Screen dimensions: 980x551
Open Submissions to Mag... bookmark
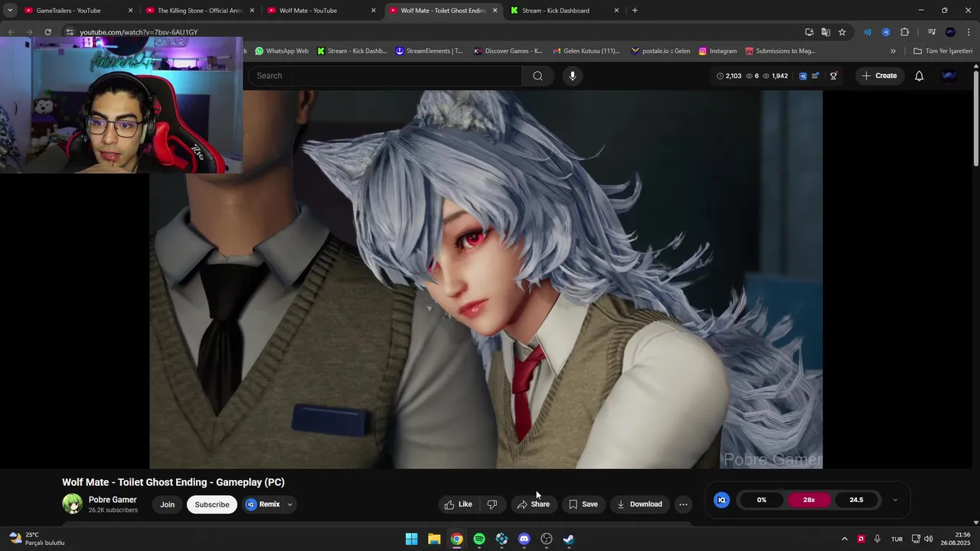(780, 51)
